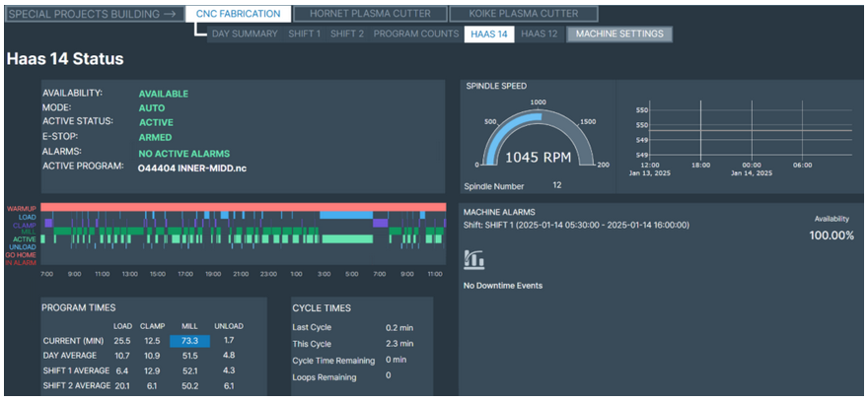Click the Cycle Time Remaining 0 min value

(x=396, y=360)
